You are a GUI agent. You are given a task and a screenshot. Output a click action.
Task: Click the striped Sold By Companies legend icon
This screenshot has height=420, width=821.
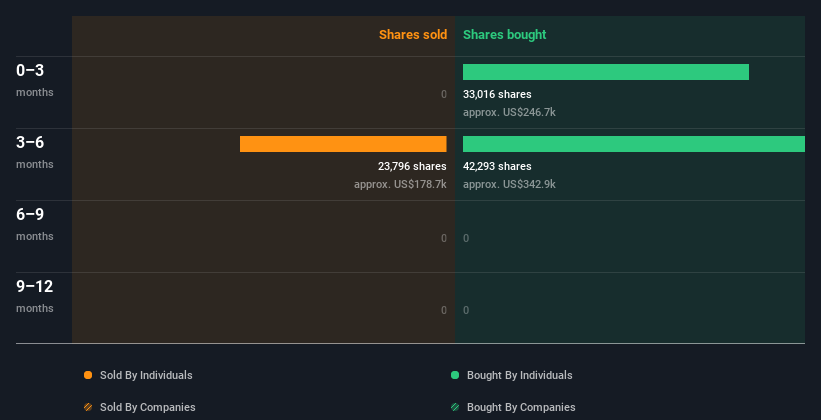tap(88, 407)
